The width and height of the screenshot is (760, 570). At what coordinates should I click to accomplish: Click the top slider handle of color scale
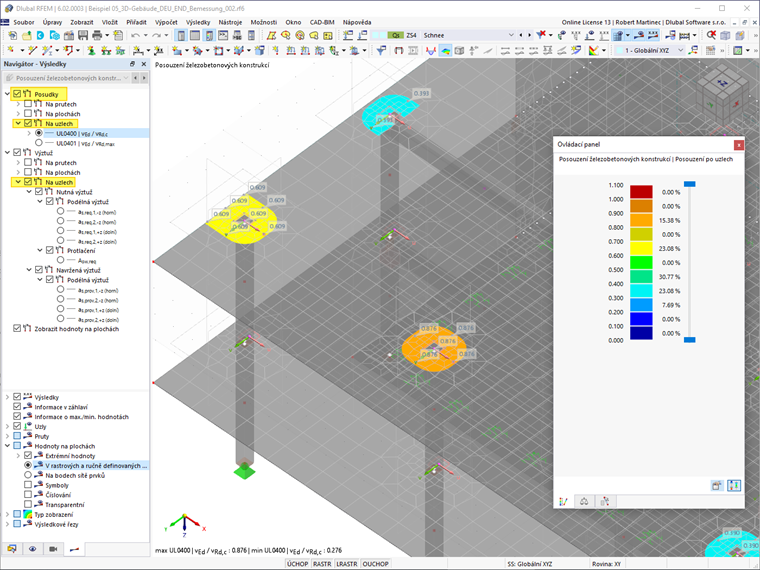[690, 184]
